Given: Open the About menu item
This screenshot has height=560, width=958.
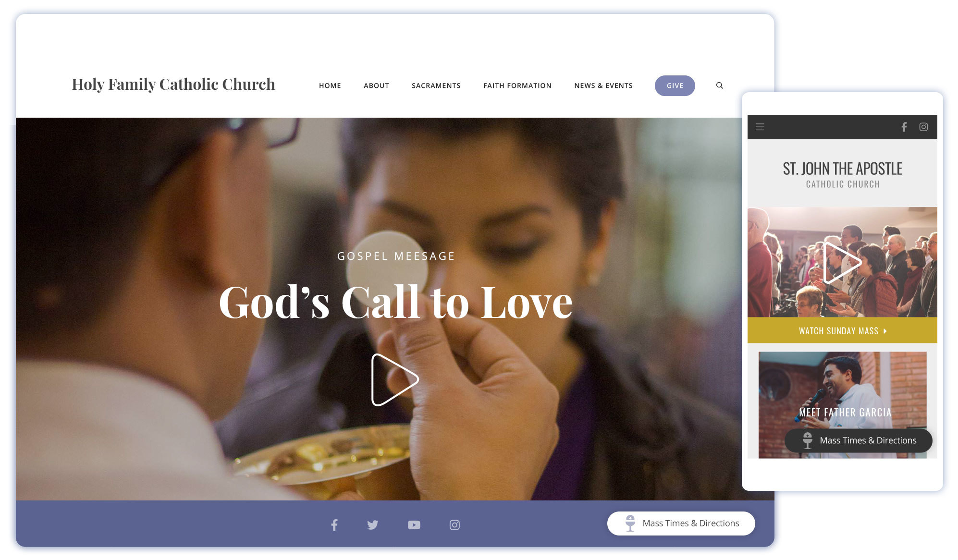Looking at the screenshot, I should [x=376, y=85].
